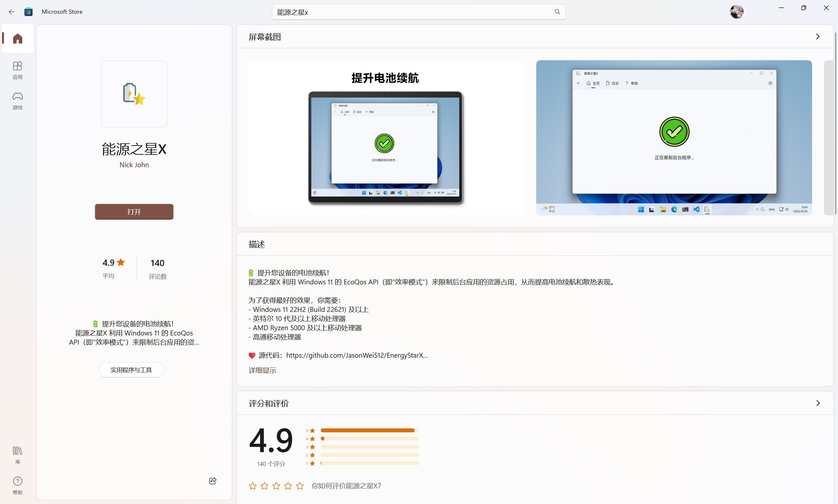Click the 屏幕截图 section title
This screenshot has width=838, height=504.
coord(265,37)
